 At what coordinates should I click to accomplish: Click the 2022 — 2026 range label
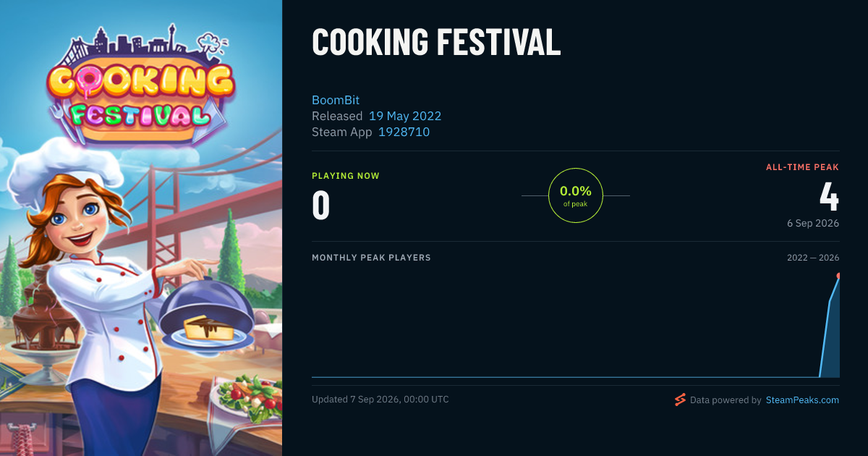coord(813,258)
